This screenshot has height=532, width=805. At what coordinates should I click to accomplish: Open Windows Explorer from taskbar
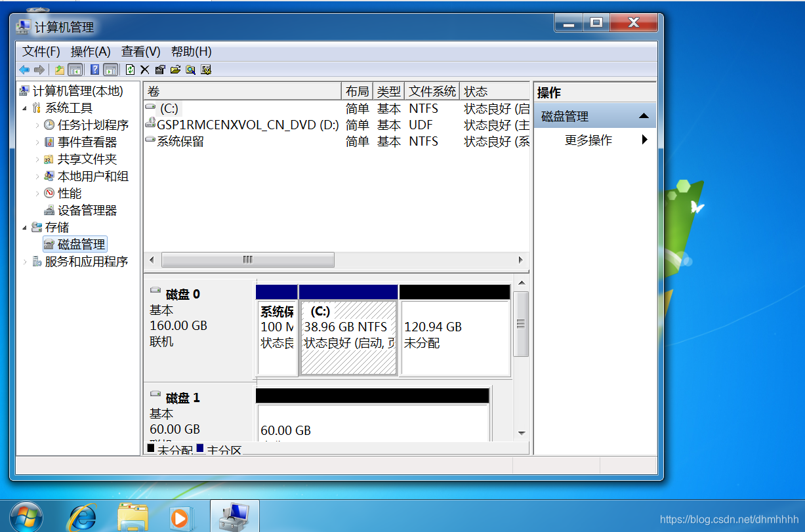pyautogui.click(x=133, y=517)
